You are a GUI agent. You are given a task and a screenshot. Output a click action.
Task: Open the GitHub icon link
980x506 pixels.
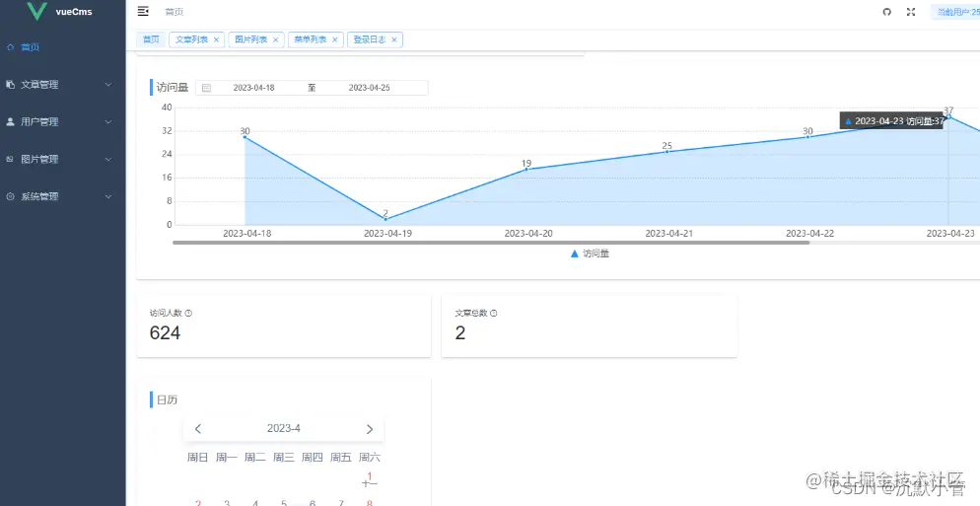[887, 12]
